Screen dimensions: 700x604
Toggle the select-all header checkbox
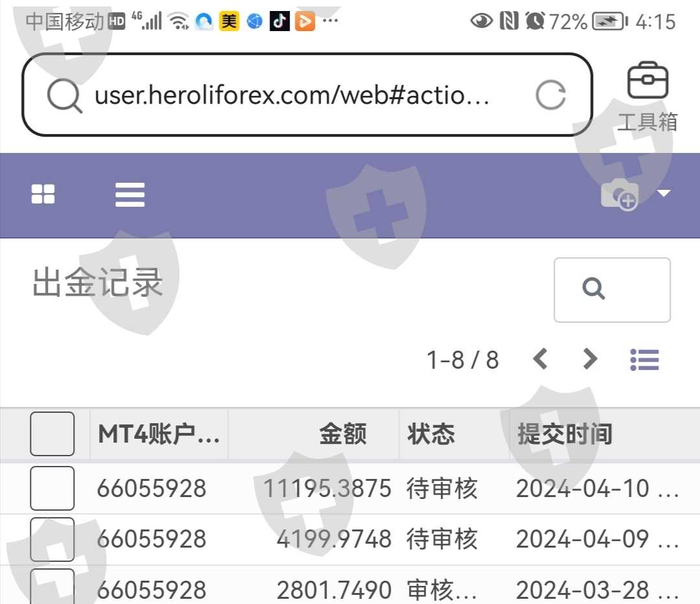[x=52, y=434]
